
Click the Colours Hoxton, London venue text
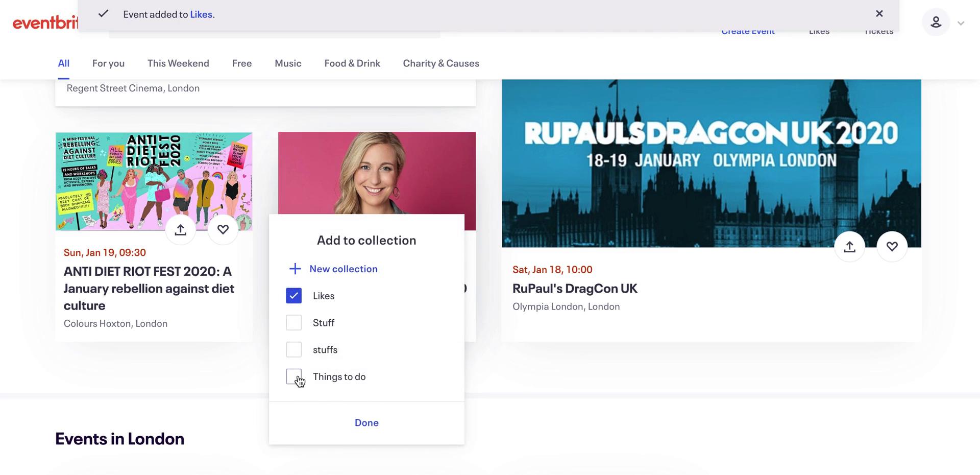(115, 324)
